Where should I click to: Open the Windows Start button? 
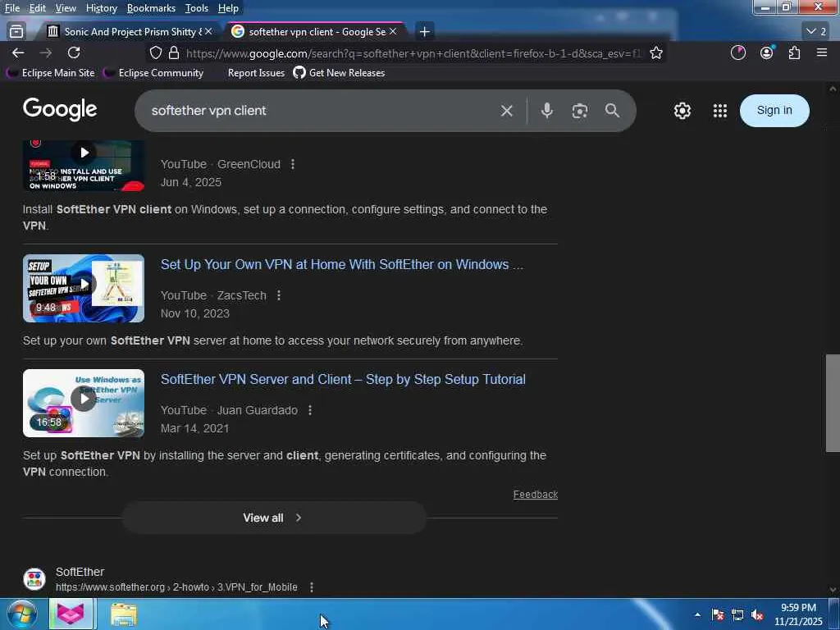pos(21,614)
